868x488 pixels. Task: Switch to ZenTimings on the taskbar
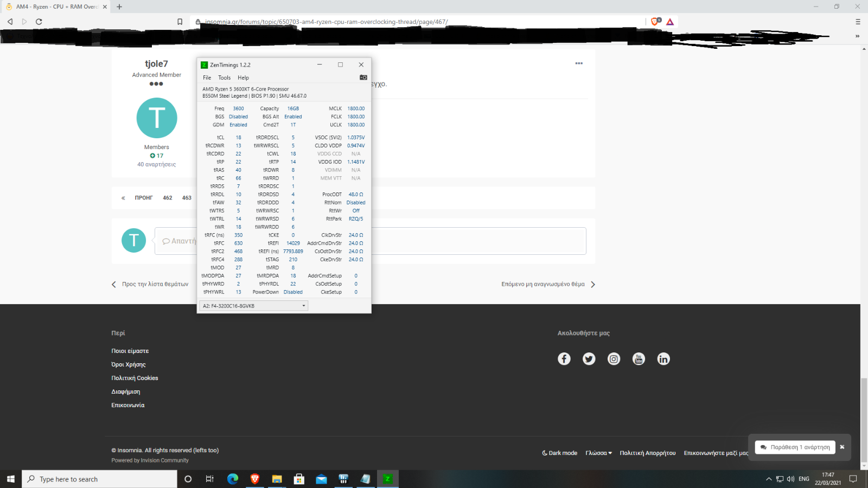point(387,479)
